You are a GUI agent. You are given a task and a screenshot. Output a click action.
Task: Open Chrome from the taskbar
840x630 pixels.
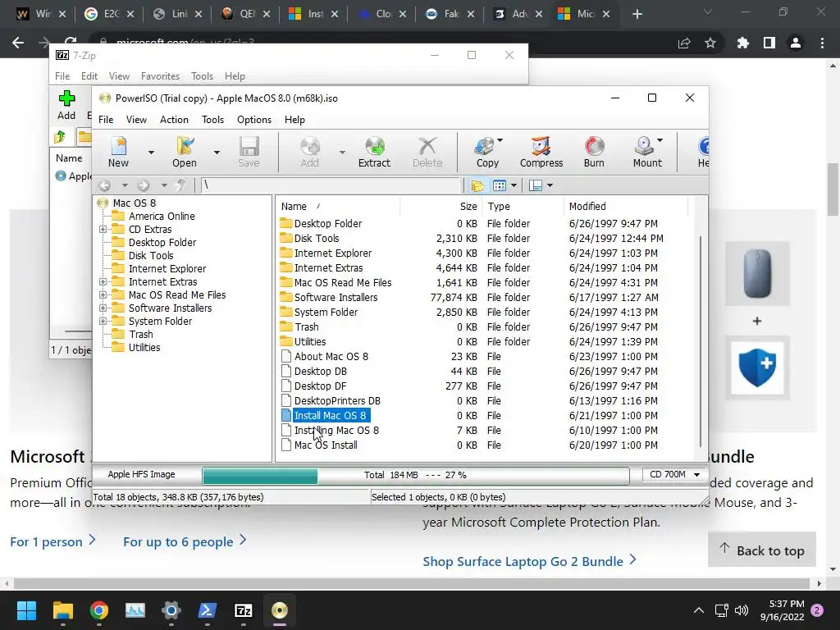pos(99,610)
